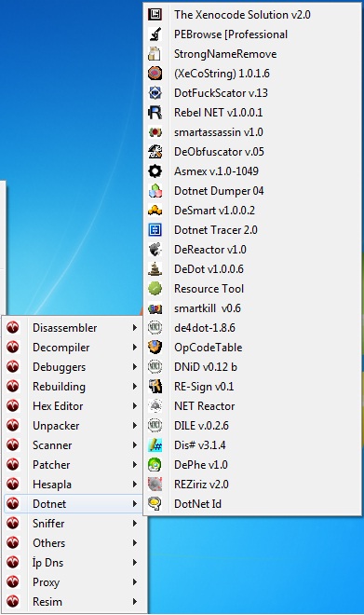
Task: Launch REZiriz v2.0 entry
Action: click(x=252, y=485)
